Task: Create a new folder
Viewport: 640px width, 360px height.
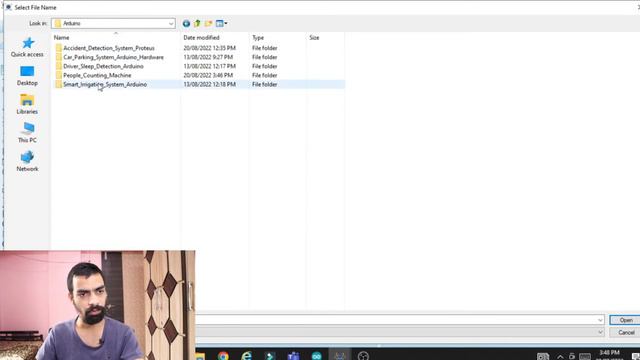Action: pos(209,23)
